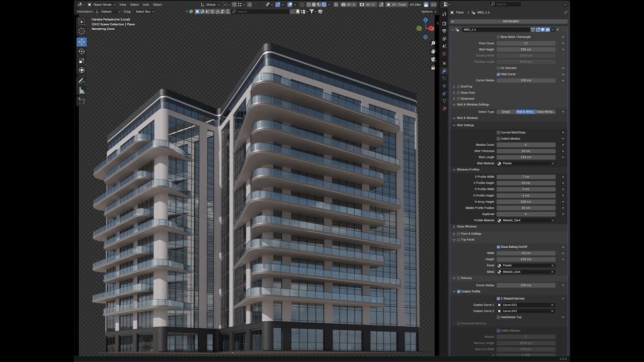Open the Add menu in viewport header
Screen dimensions: 644x362
(146, 5)
